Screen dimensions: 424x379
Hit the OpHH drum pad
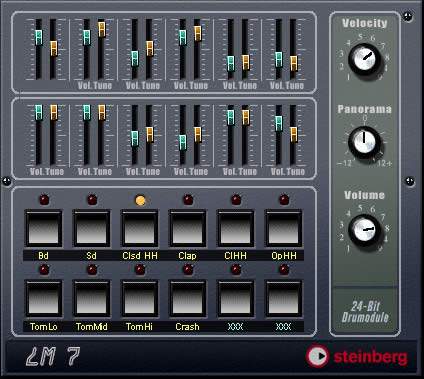(284, 229)
